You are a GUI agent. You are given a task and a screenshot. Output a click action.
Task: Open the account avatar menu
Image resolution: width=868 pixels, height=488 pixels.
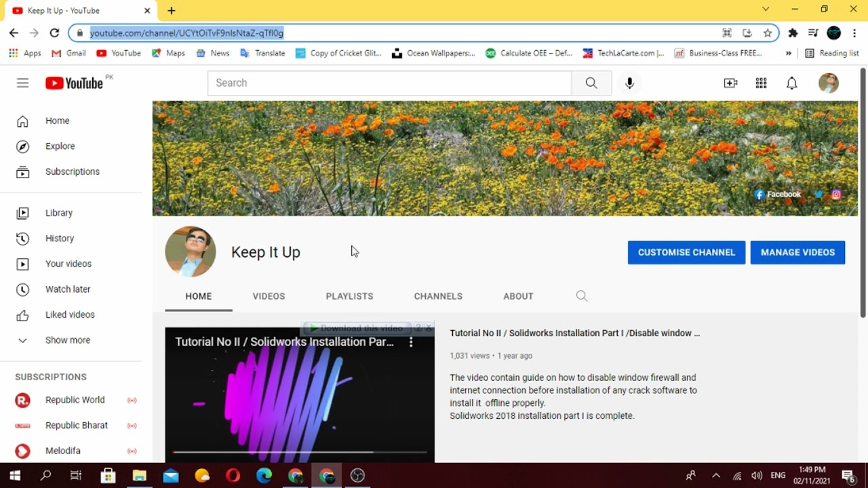point(829,83)
